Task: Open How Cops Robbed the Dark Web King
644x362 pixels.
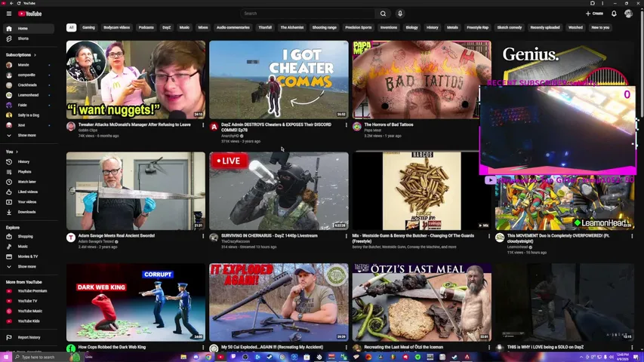Action: (112, 347)
